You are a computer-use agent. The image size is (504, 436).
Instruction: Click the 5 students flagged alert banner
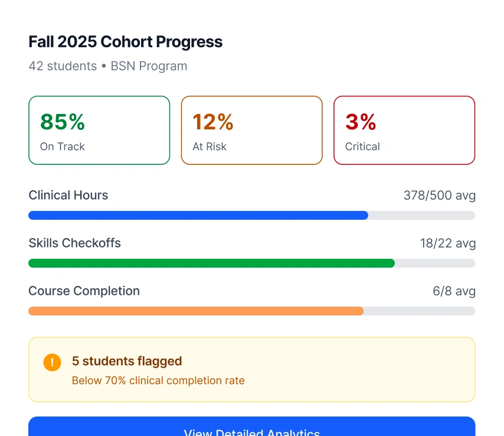(x=251, y=369)
